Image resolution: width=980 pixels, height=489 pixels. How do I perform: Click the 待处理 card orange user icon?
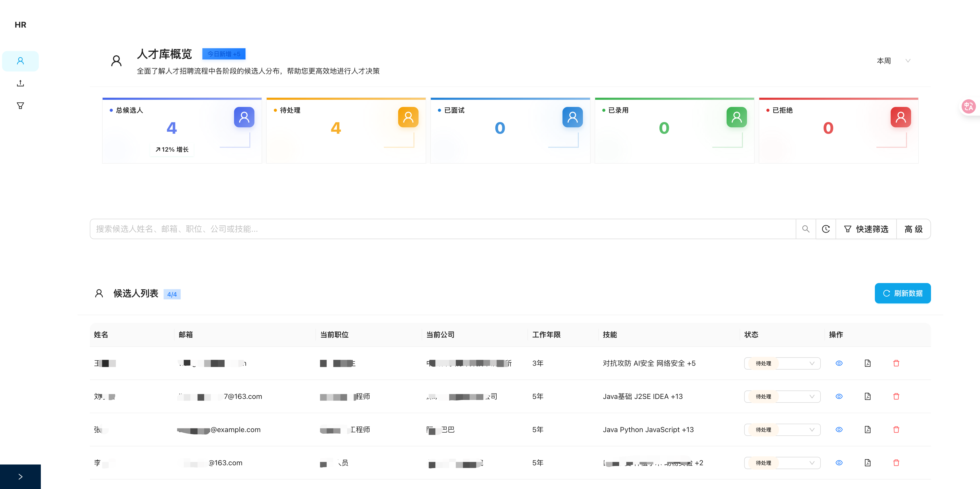pyautogui.click(x=408, y=117)
